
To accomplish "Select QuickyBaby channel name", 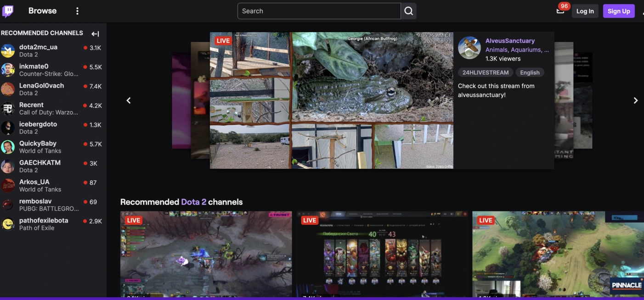I will tap(38, 144).
